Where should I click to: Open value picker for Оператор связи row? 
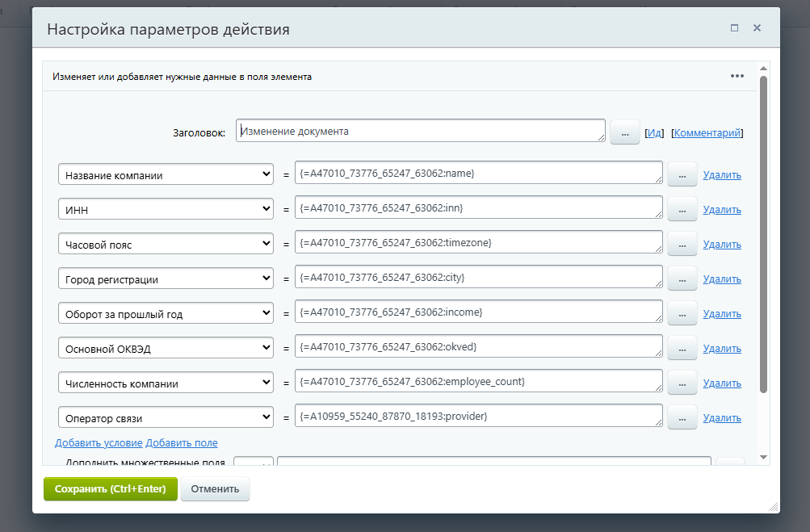tap(682, 417)
